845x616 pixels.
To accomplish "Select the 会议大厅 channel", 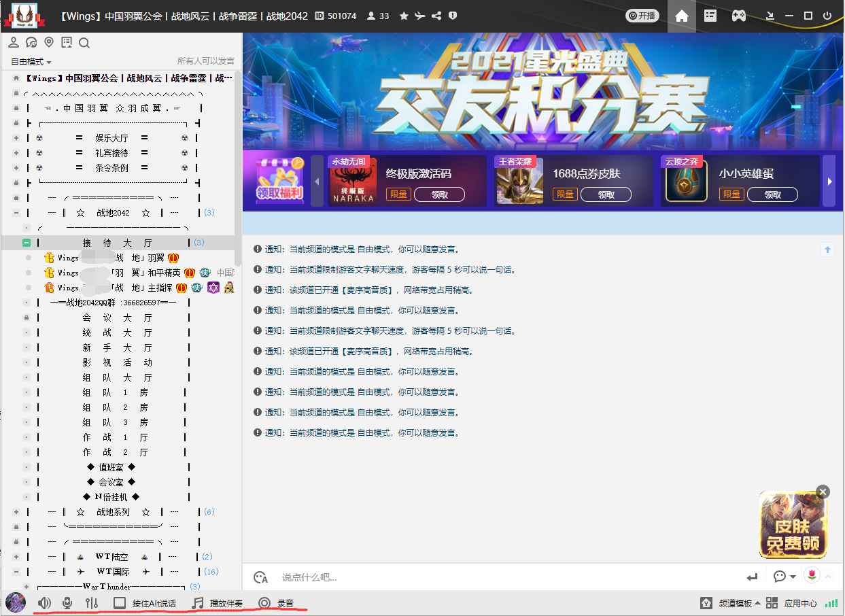I will (x=117, y=318).
